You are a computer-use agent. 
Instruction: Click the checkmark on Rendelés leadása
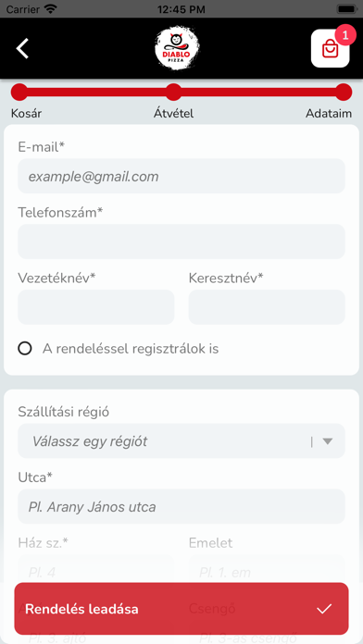[x=324, y=609]
